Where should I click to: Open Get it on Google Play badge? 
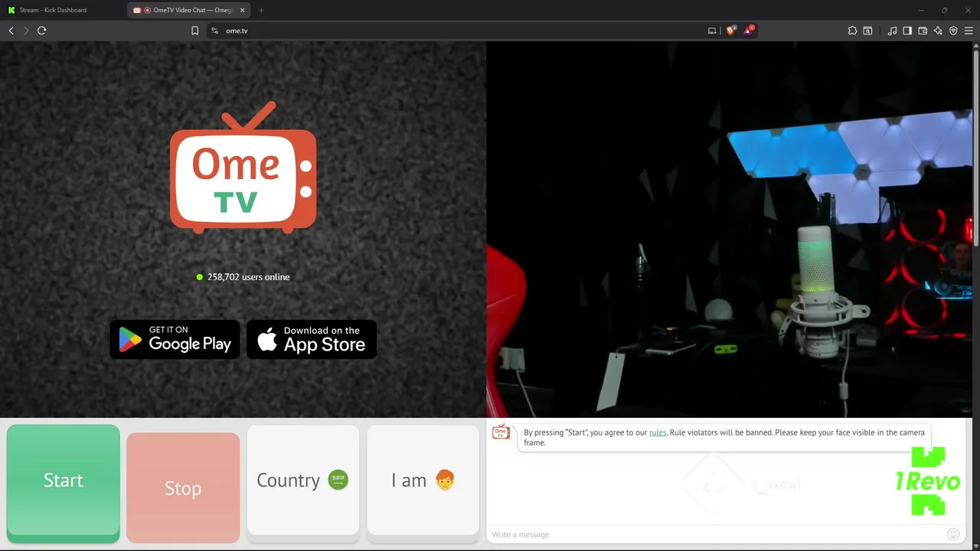(x=175, y=339)
